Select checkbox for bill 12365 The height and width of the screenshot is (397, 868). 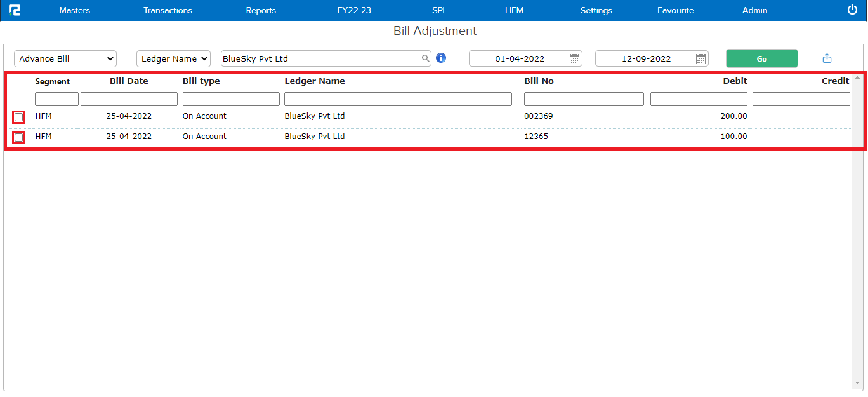click(x=19, y=138)
